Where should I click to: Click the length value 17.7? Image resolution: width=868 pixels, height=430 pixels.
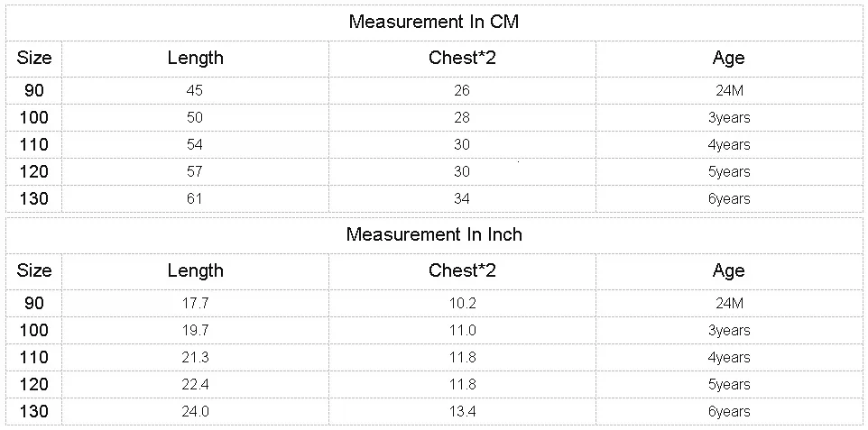coord(195,303)
